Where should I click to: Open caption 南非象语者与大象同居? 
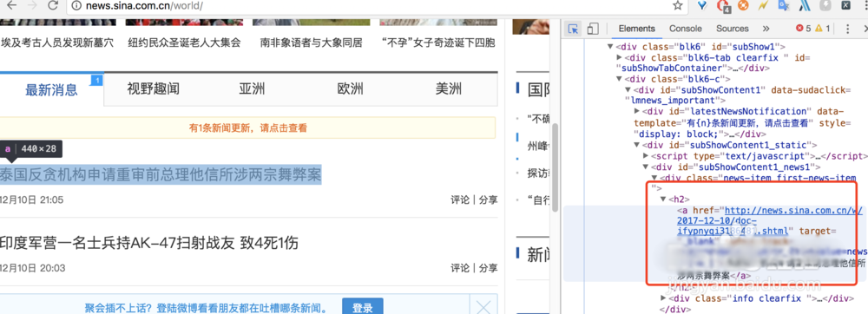pos(311,43)
